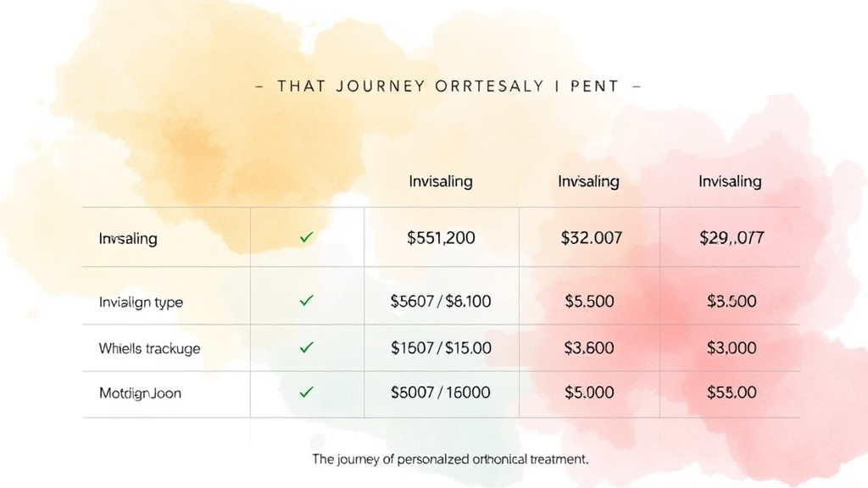Click the Invisaling header above $551,200
Screen dimensions: 868x488
[441, 181]
